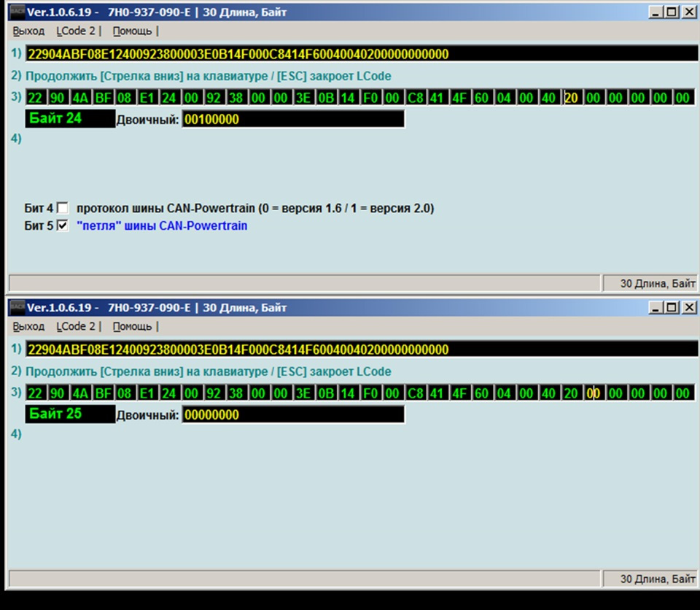This screenshot has height=610, width=700.
Task: Select byte cell BF in Байт 24 window
Action: (x=103, y=98)
